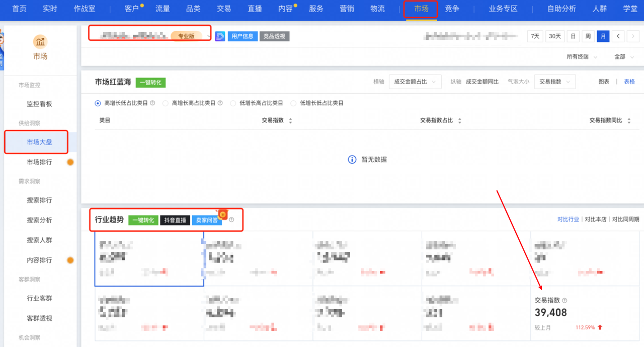Switch view to 图表
The image size is (644, 347).
click(604, 82)
